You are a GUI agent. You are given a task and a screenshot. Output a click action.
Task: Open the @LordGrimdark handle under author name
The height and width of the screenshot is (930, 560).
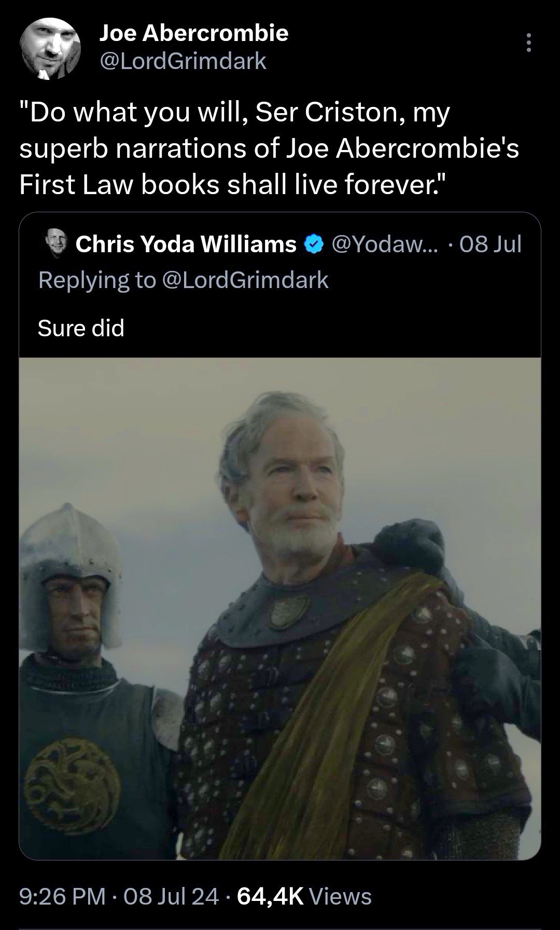182,61
